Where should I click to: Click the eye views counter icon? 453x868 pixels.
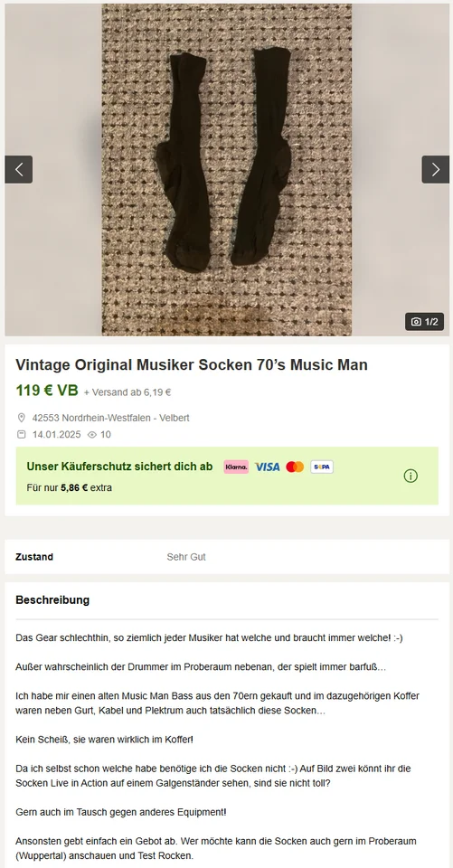click(92, 435)
